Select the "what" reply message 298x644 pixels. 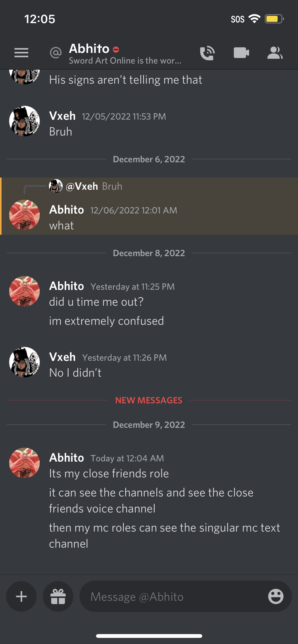61,226
